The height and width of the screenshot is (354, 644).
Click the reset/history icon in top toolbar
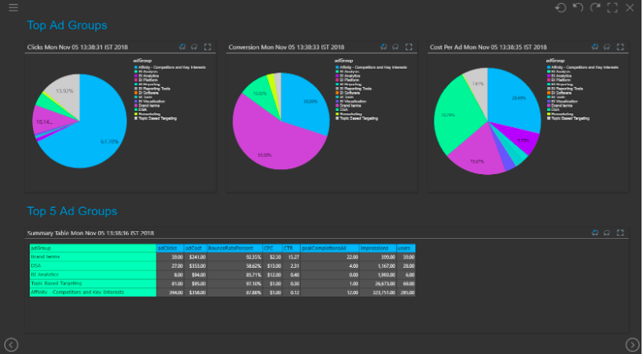coord(561,7)
